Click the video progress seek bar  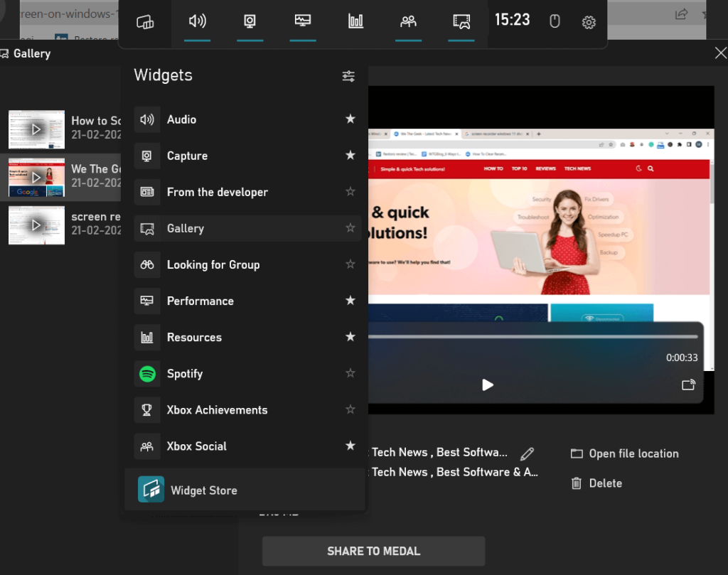tap(533, 337)
